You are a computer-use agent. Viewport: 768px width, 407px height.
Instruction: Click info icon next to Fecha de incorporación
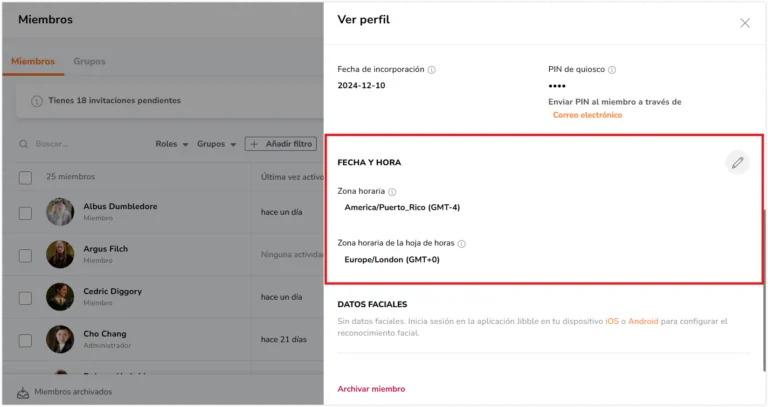click(x=432, y=70)
